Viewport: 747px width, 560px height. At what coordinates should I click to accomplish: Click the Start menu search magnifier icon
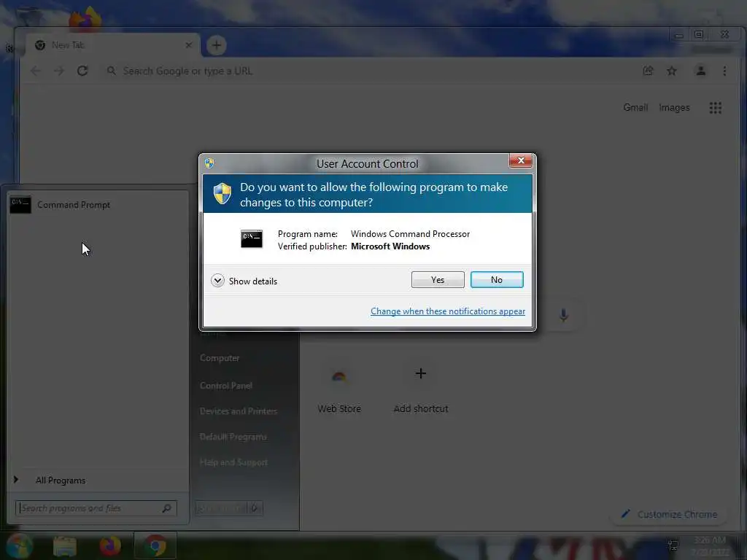tap(167, 508)
